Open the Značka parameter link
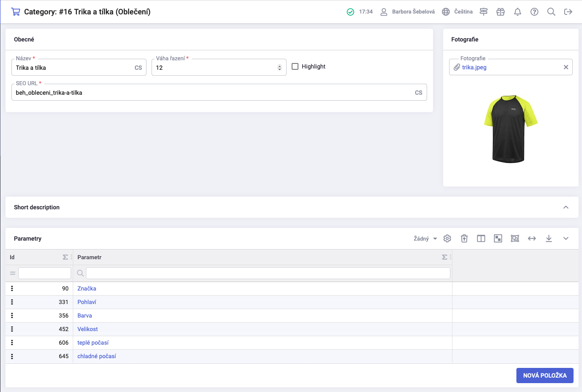Screen dimensions: 582x392 (x=87, y=288)
